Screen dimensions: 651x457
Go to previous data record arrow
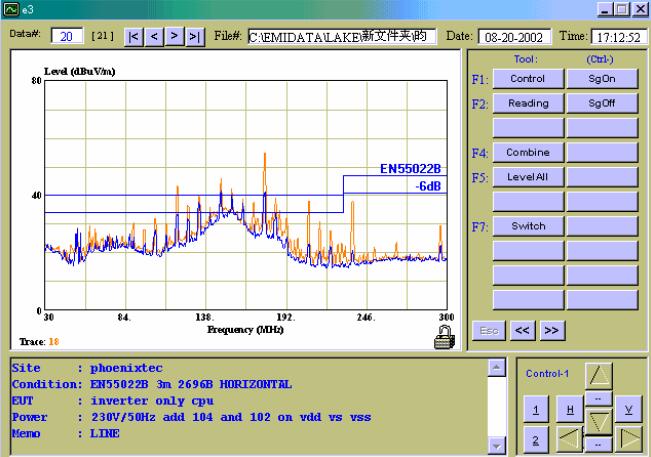[x=154, y=37]
